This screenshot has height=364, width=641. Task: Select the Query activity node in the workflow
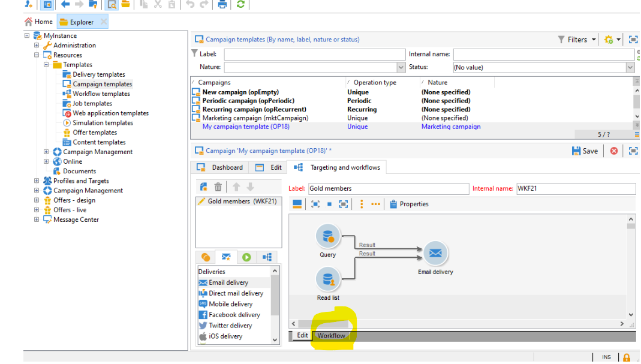tap(327, 236)
